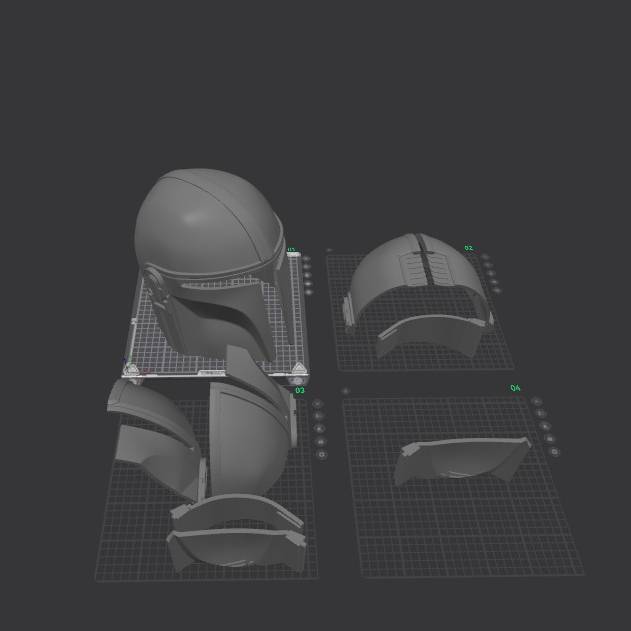
Task: Toggle the lock on plate 01
Action: [309, 284]
